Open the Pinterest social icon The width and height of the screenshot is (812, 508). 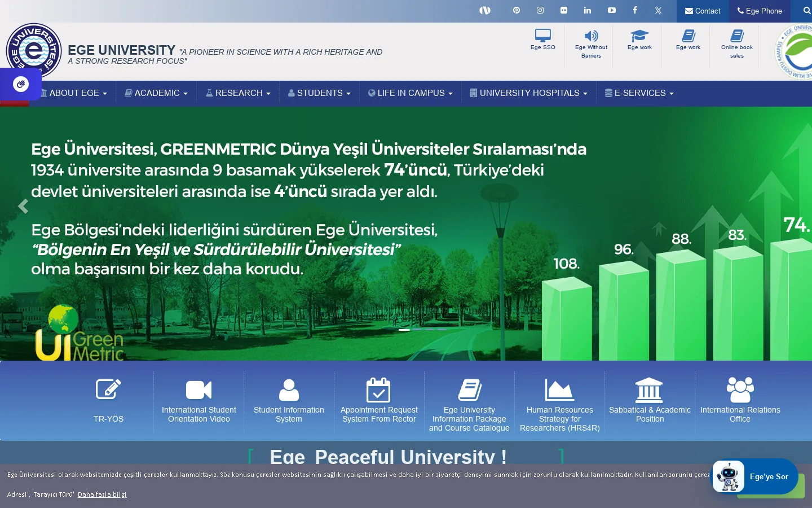point(516,10)
